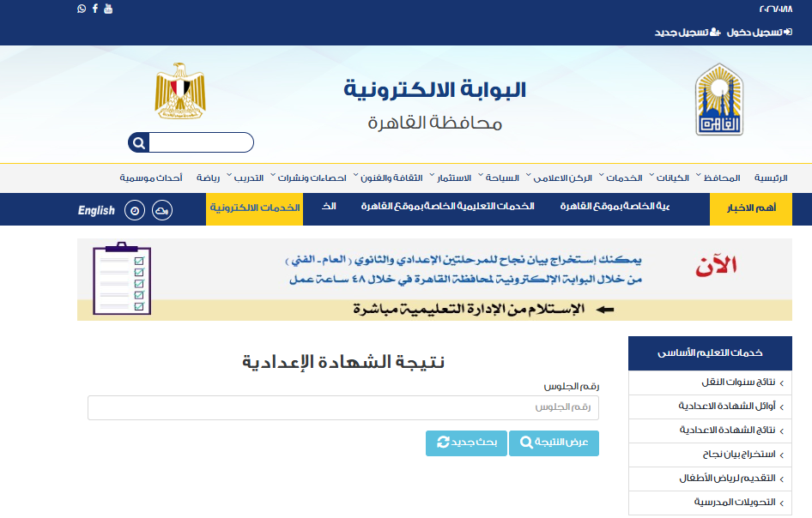The height and width of the screenshot is (518, 812).
Task: Click the clock icon beside English
Action: point(135,210)
